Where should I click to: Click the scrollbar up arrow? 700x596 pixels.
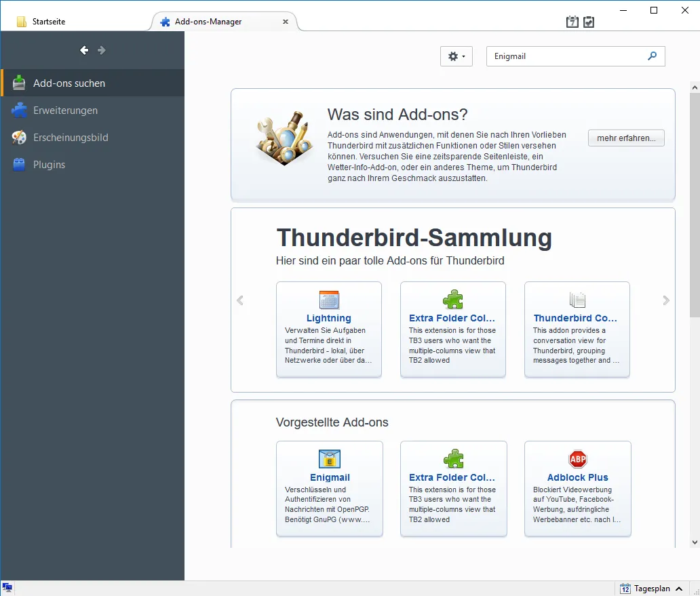pyautogui.click(x=695, y=87)
